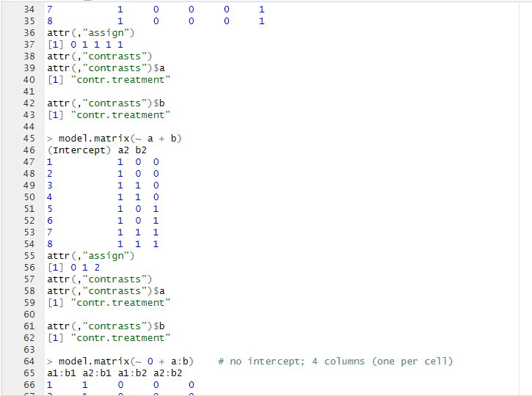
Task: Click line number 54 in the gutter
Action: tap(29, 243)
